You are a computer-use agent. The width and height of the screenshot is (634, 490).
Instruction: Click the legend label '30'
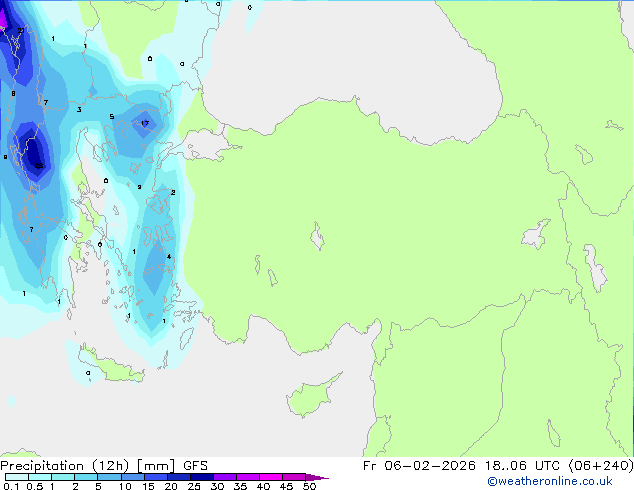pos(217,486)
